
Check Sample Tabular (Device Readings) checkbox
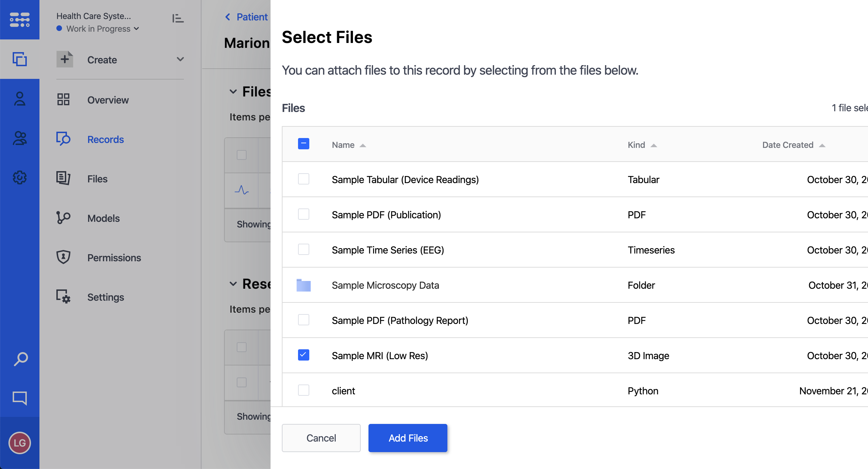coord(303,179)
